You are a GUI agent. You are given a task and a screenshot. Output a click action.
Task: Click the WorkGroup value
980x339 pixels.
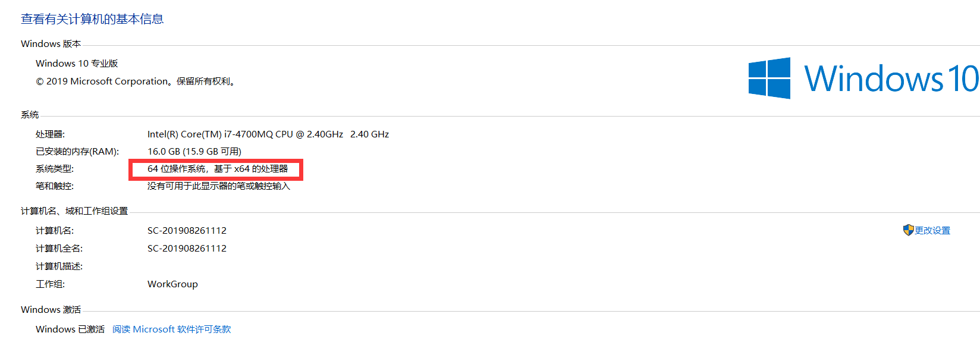point(172,284)
